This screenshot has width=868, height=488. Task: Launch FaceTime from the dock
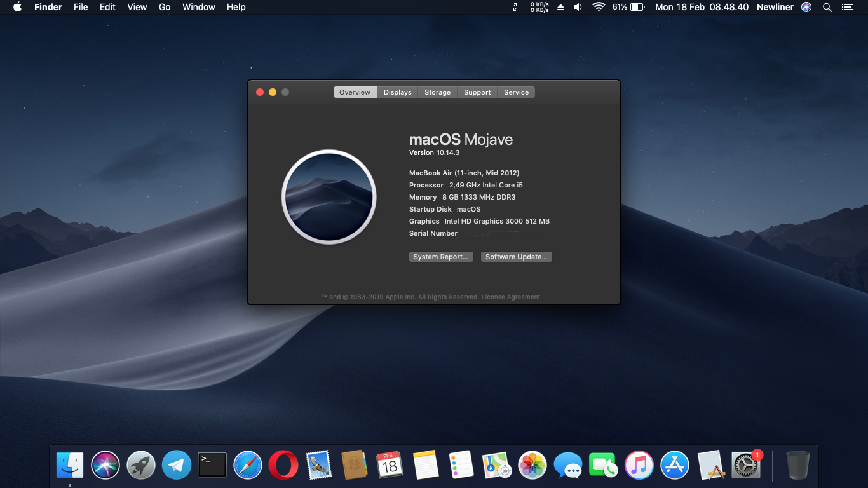tap(604, 465)
